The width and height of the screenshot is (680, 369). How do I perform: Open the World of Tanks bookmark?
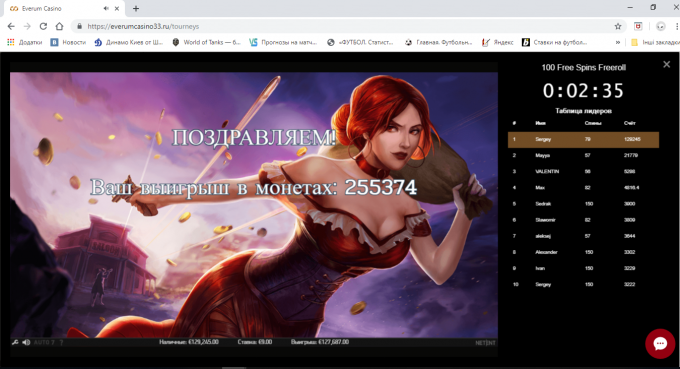click(206, 42)
